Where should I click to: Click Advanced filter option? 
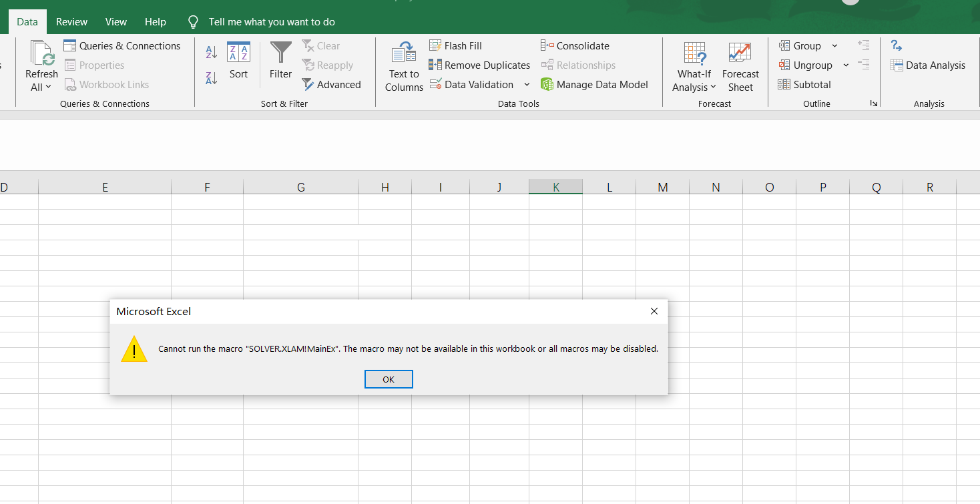332,84
